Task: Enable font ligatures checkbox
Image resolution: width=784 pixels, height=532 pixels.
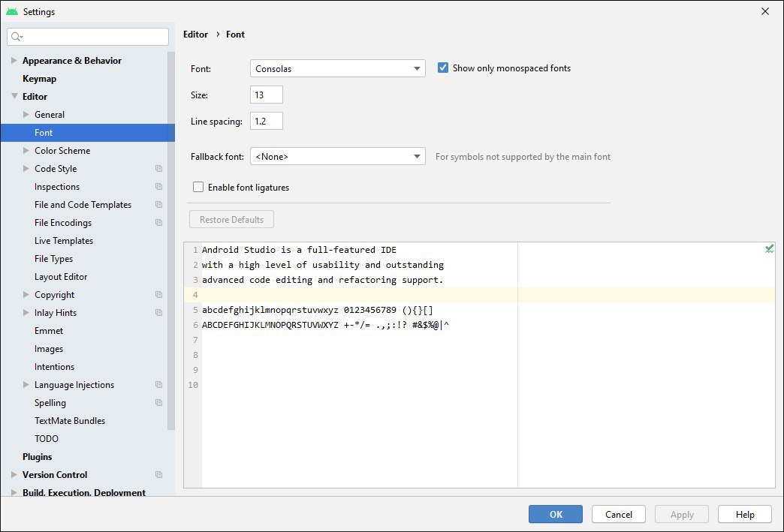Action: coord(198,188)
